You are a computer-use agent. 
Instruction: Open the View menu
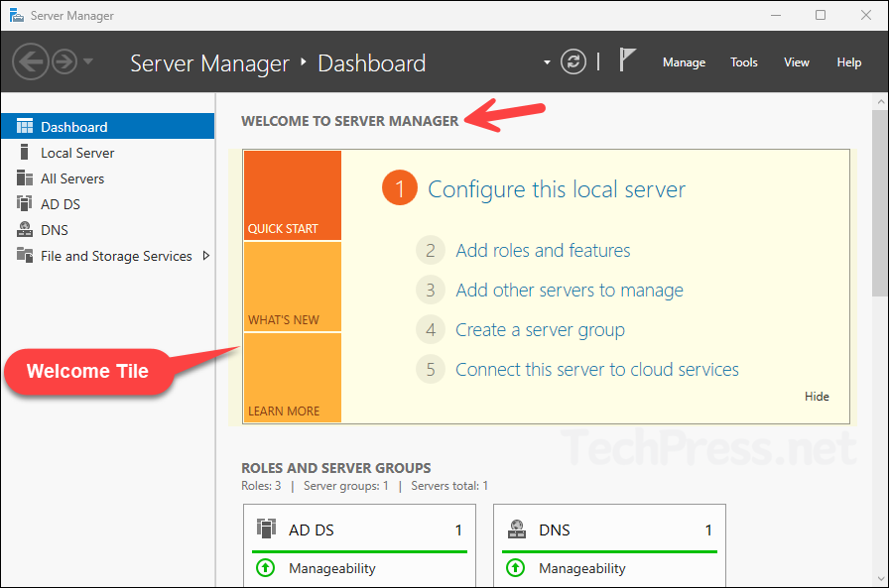[x=797, y=61]
